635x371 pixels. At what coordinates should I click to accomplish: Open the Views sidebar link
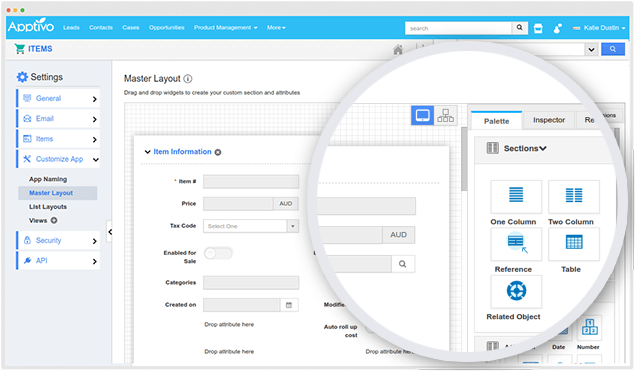pyautogui.click(x=38, y=220)
